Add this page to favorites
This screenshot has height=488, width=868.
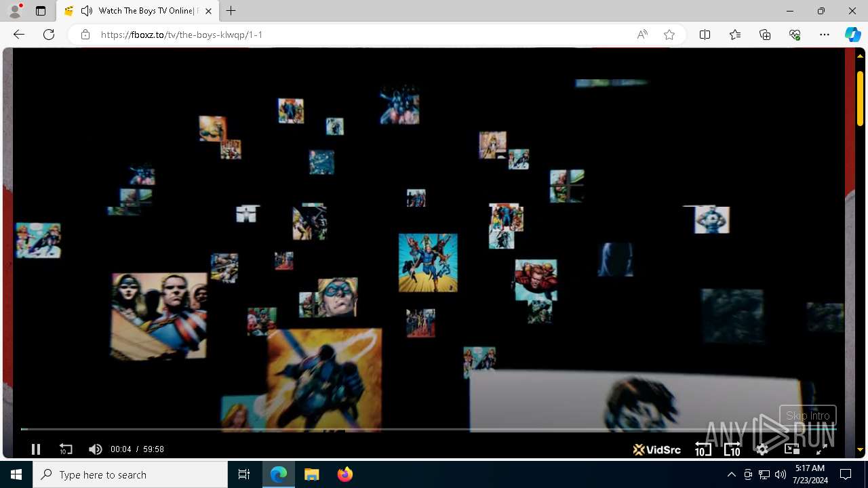pyautogui.click(x=669, y=35)
